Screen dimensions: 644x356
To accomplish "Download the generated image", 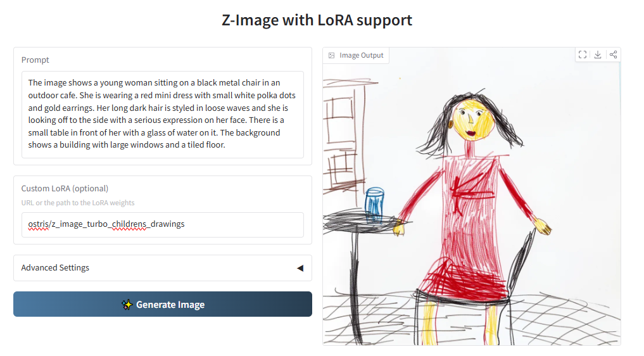I will 598,54.
